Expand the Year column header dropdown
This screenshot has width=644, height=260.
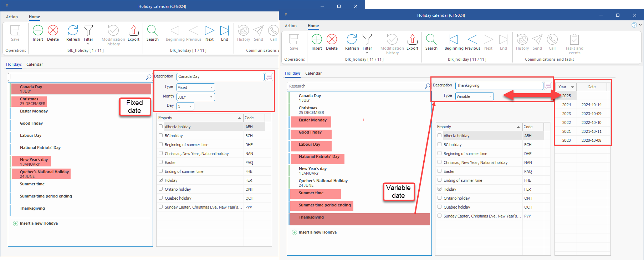pyautogui.click(x=572, y=87)
